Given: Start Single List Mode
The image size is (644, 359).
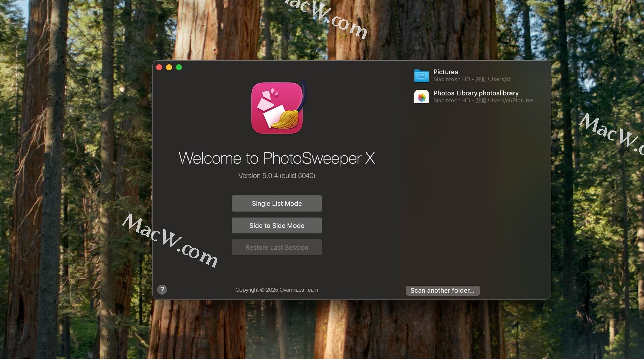Looking at the screenshot, I should 277,203.
